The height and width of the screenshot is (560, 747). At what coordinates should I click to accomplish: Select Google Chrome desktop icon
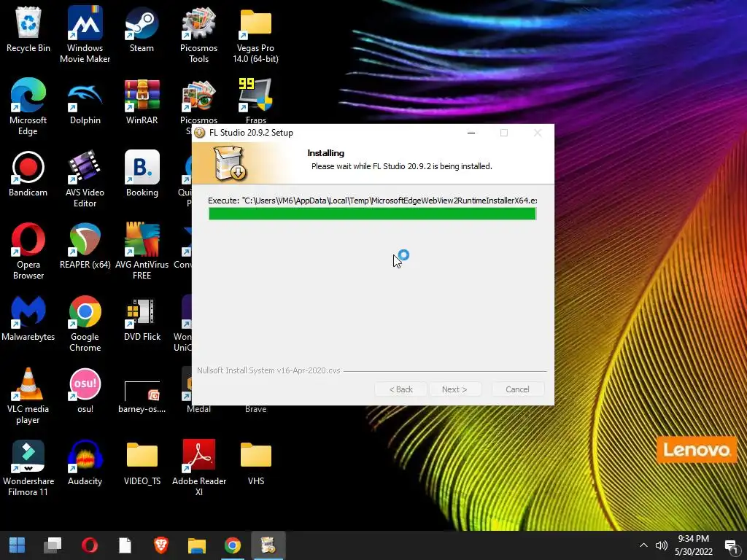[85, 324]
